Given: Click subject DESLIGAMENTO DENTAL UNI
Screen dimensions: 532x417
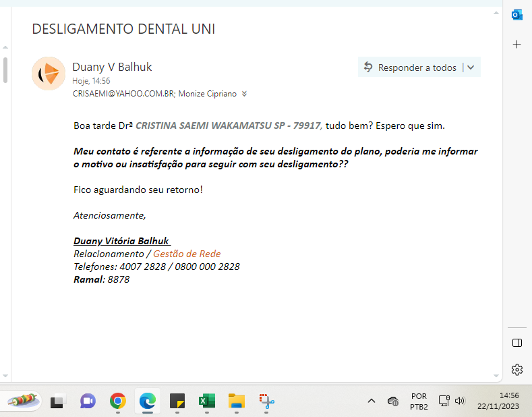Looking at the screenshot, I should 123,29.
